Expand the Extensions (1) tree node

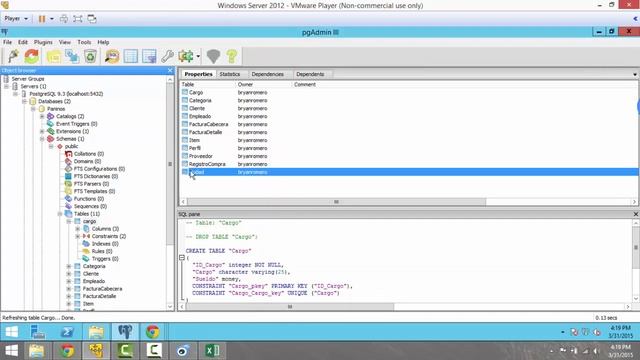42,131
